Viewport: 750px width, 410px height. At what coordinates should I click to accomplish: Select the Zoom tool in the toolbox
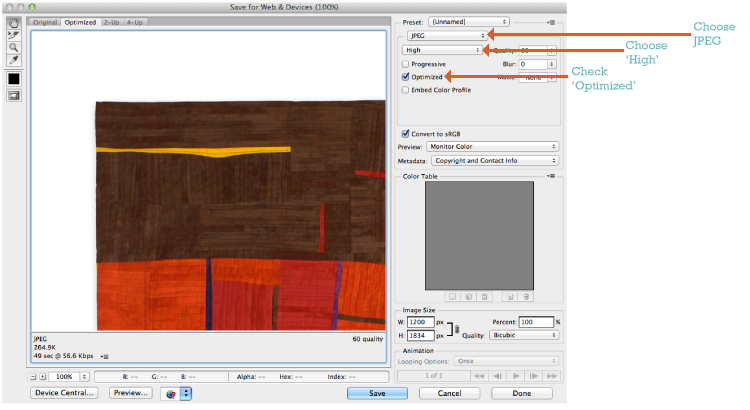[x=13, y=48]
